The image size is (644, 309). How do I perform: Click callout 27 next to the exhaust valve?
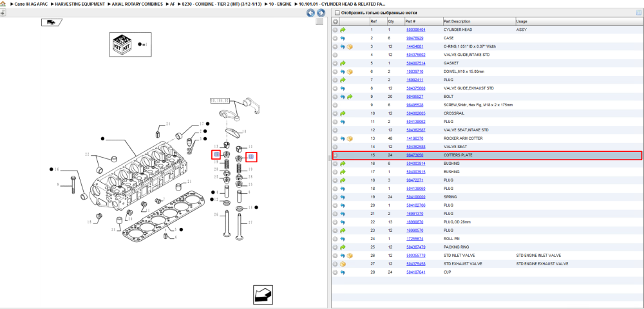249,223
